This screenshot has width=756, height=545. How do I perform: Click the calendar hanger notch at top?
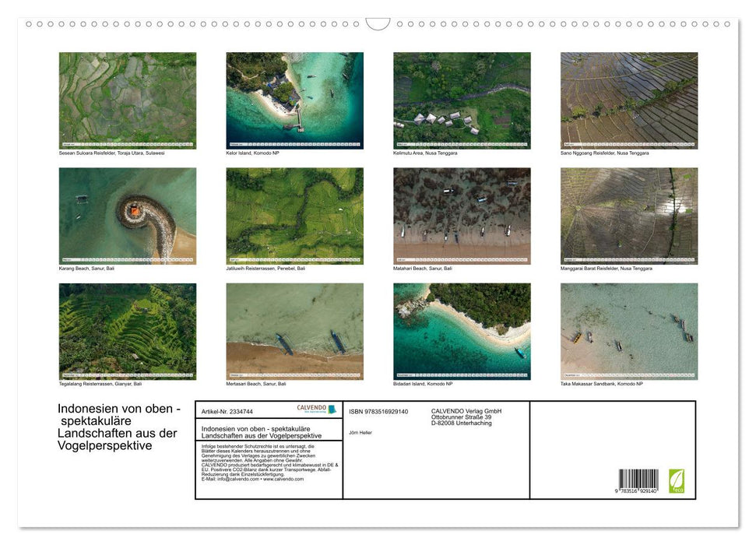coord(378,24)
